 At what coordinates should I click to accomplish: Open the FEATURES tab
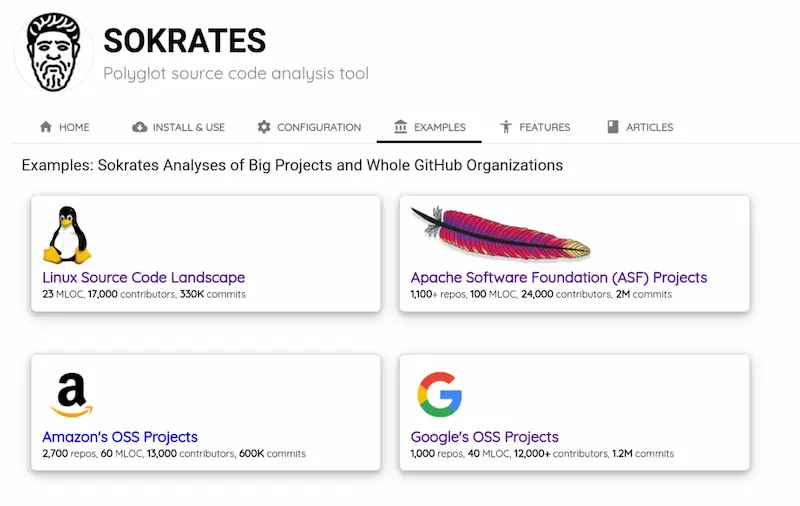[535, 127]
